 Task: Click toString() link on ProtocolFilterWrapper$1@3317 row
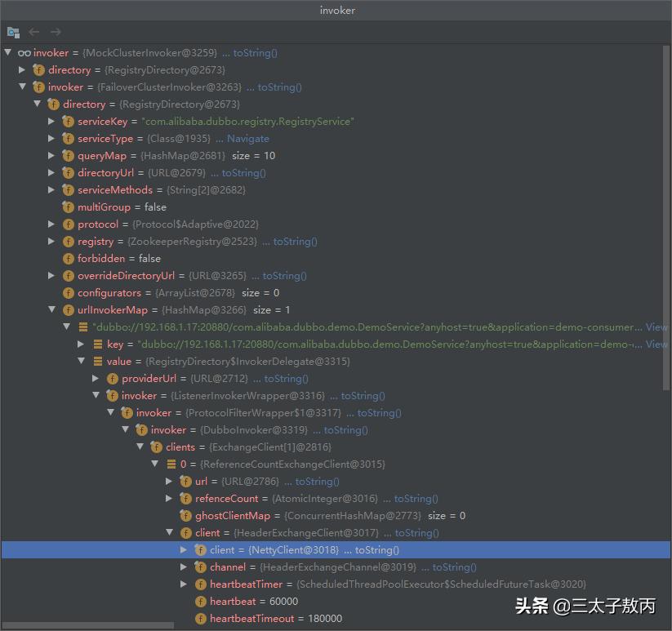(x=380, y=413)
